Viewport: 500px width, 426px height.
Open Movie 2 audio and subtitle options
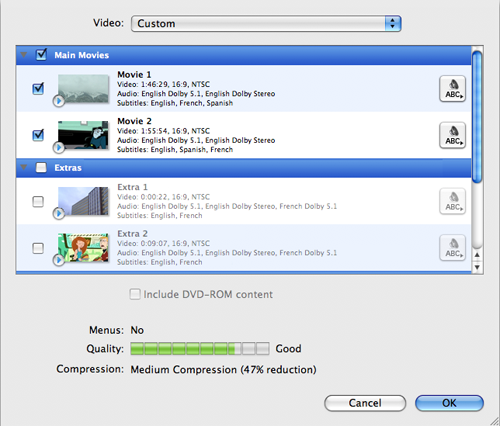tap(452, 135)
